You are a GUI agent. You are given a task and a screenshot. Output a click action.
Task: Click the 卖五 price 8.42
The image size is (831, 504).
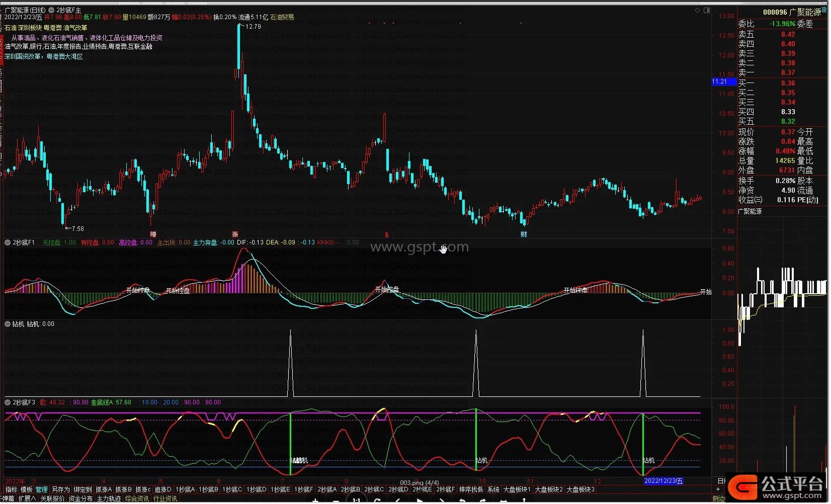(788, 35)
